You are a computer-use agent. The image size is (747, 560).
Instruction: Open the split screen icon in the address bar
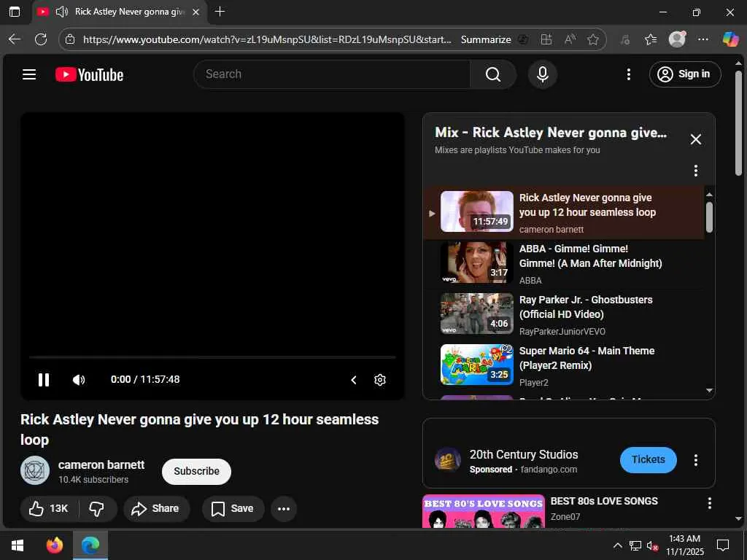[546, 39]
